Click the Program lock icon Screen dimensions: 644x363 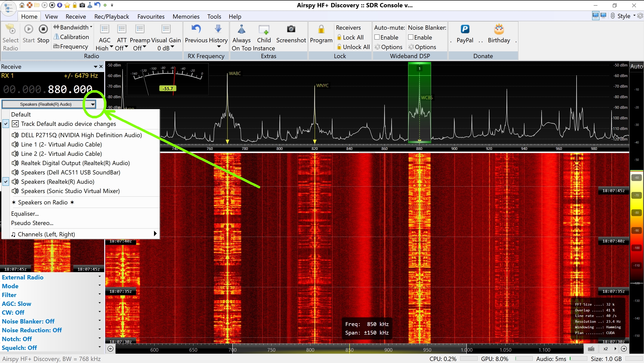[x=321, y=29]
